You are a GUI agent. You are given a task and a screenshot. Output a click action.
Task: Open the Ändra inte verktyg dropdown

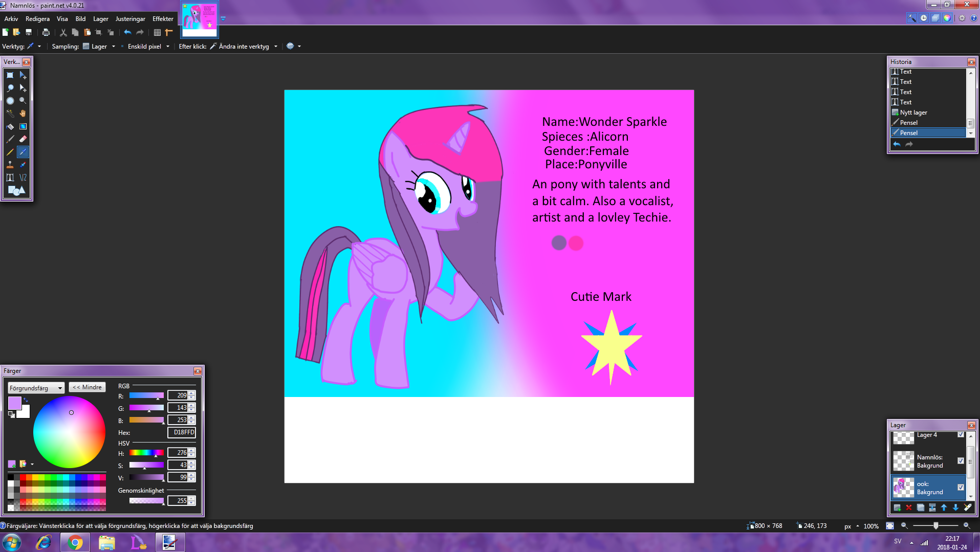[276, 47]
